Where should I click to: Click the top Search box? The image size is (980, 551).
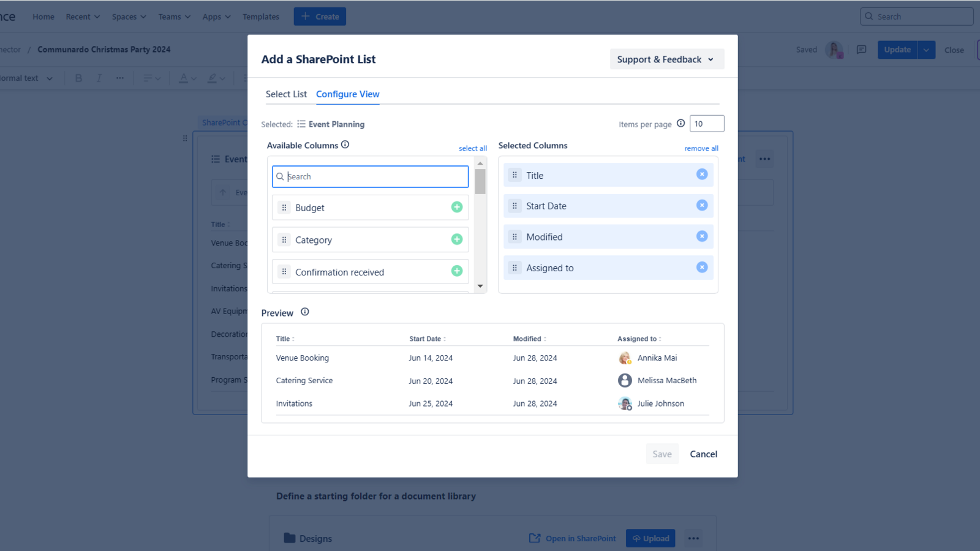click(x=916, y=17)
